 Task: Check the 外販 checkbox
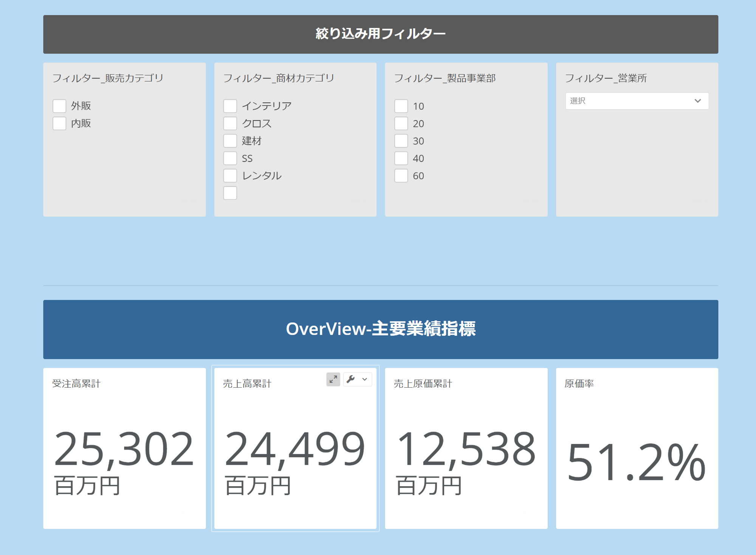coord(59,106)
